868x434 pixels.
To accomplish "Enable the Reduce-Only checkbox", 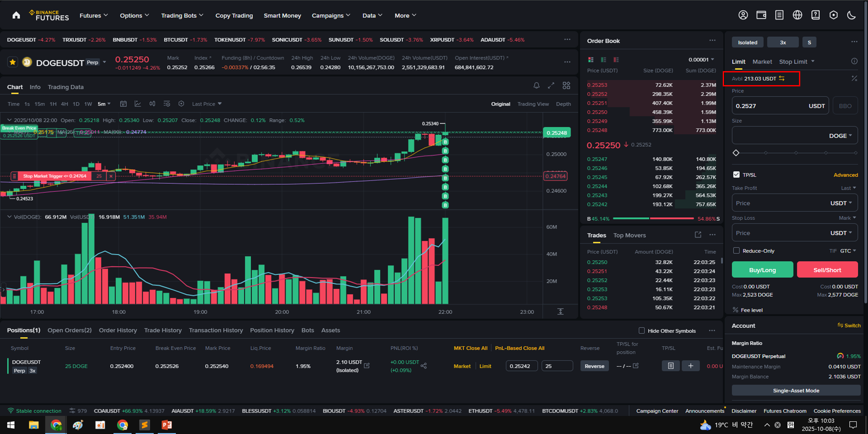I will (x=736, y=251).
